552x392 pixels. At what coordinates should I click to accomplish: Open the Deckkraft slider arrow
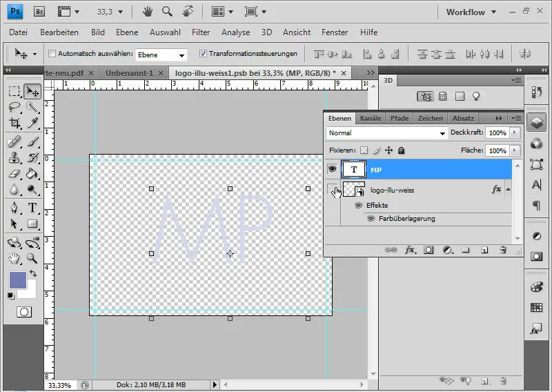click(x=514, y=133)
